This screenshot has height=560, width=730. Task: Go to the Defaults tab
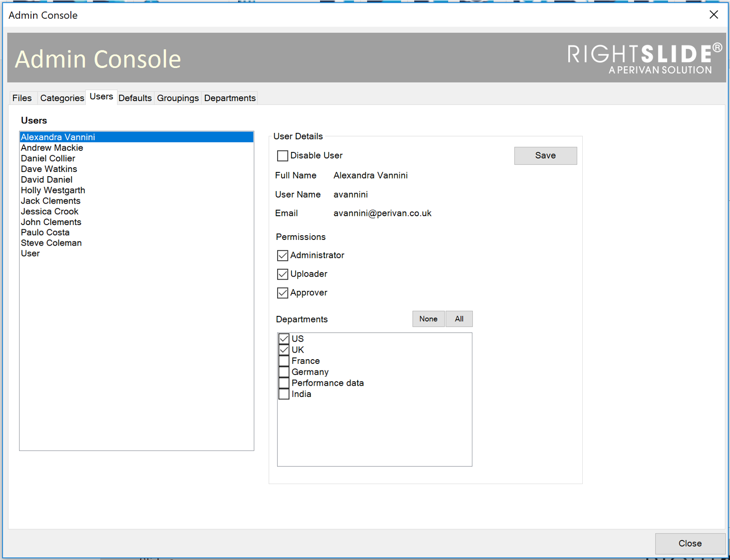pos(135,98)
